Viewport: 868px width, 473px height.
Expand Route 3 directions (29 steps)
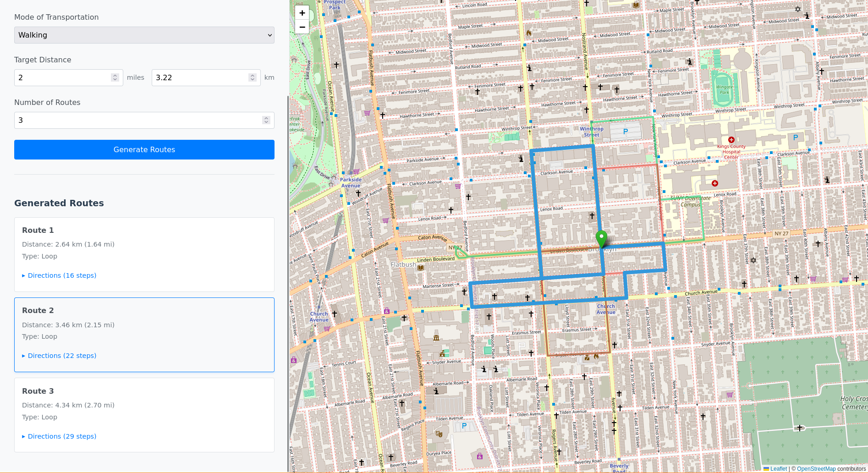tap(60, 436)
